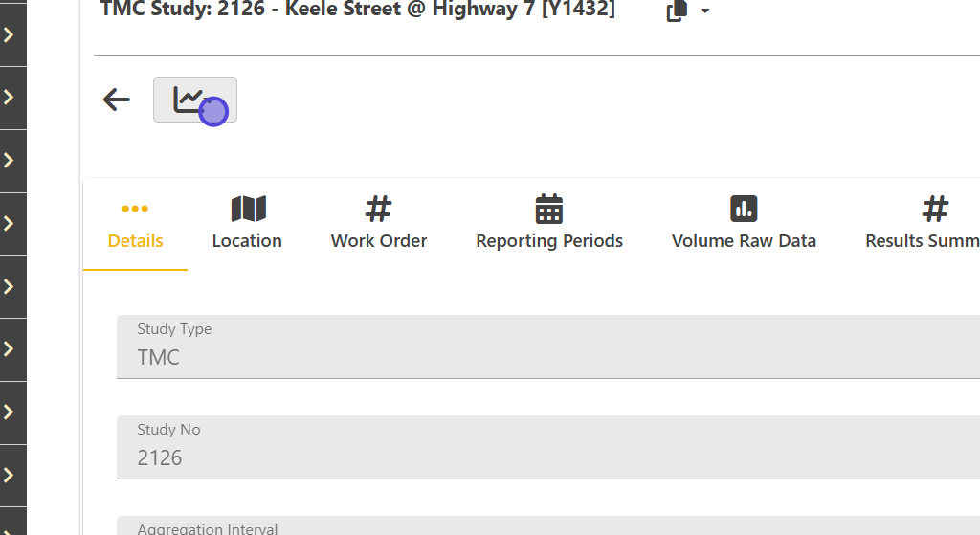Viewport: 980px width, 535px height.
Task: Expand the caret beside the copy icon
Action: click(x=705, y=11)
